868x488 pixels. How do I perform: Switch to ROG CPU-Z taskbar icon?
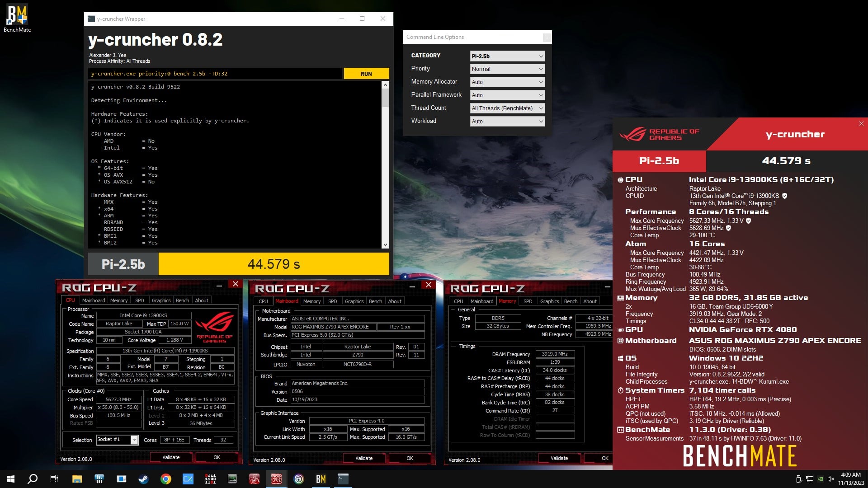pyautogui.click(x=276, y=479)
